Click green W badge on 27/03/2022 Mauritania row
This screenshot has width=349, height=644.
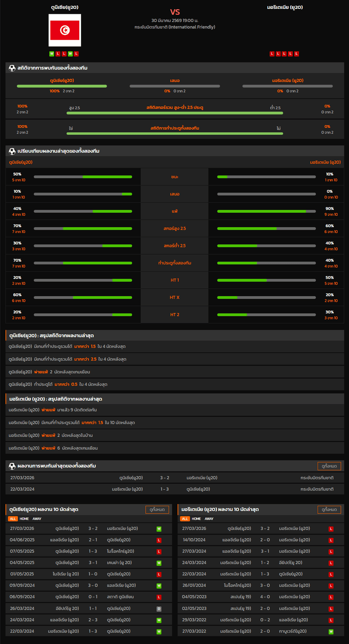pos(331,631)
